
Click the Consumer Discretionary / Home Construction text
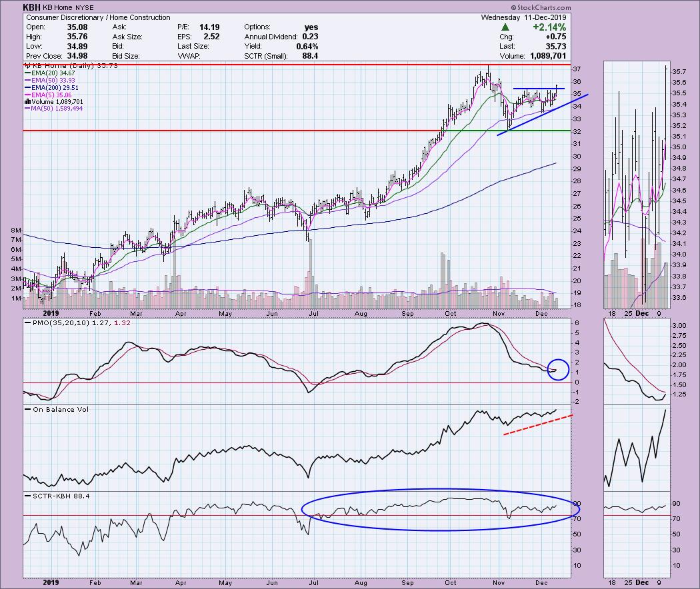(x=98, y=17)
